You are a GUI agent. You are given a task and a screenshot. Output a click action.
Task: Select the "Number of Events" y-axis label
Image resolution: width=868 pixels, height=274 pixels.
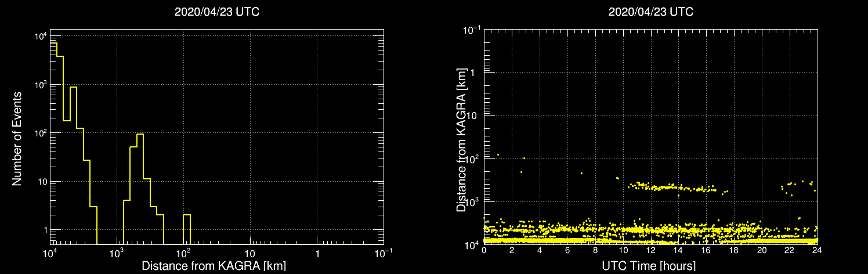pos(17,138)
